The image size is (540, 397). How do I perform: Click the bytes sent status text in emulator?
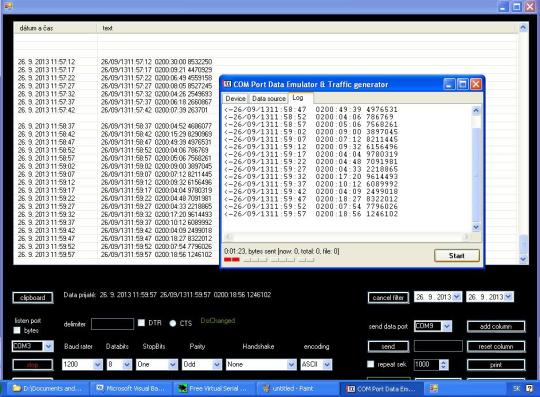coord(281,251)
